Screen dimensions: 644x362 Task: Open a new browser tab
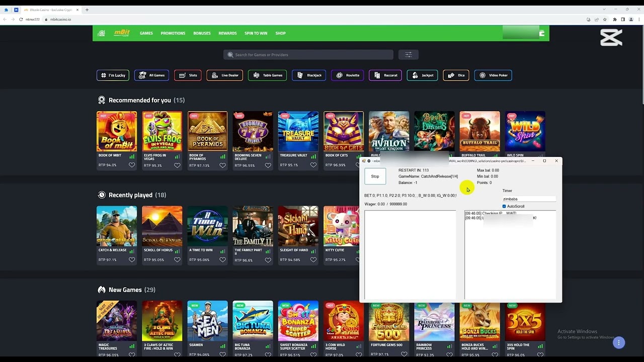coord(87,10)
